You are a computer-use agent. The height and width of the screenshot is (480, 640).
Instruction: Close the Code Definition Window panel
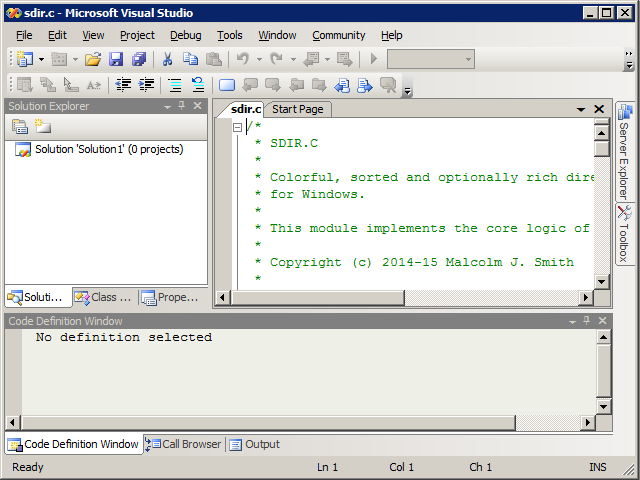pyautogui.click(x=602, y=321)
